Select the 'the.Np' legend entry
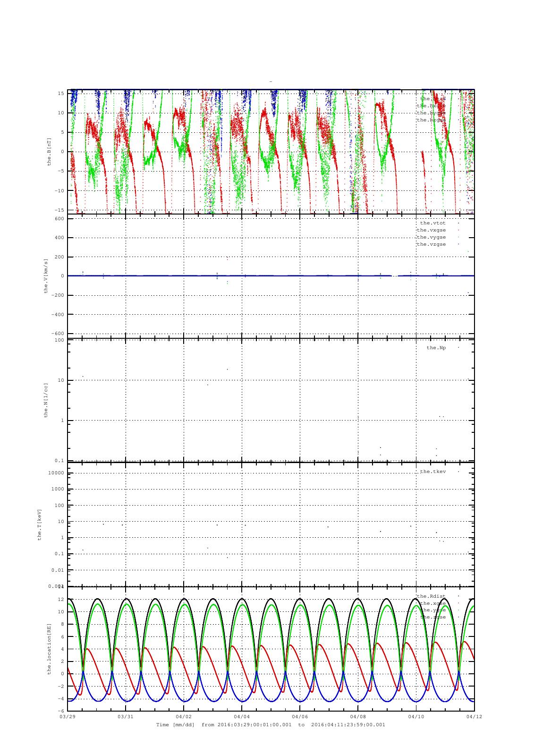Screen dimensions: 534x756 (x=436, y=348)
